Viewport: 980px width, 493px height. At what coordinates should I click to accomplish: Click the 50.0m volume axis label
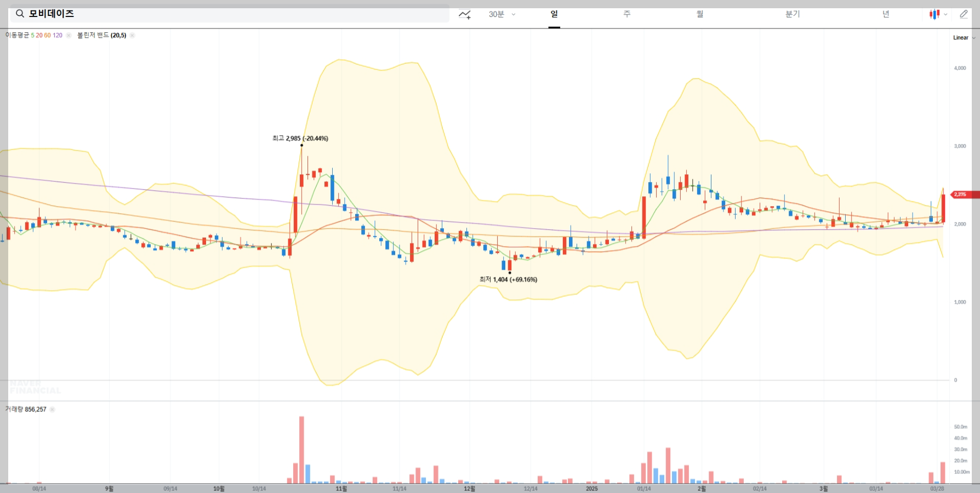coord(960,427)
